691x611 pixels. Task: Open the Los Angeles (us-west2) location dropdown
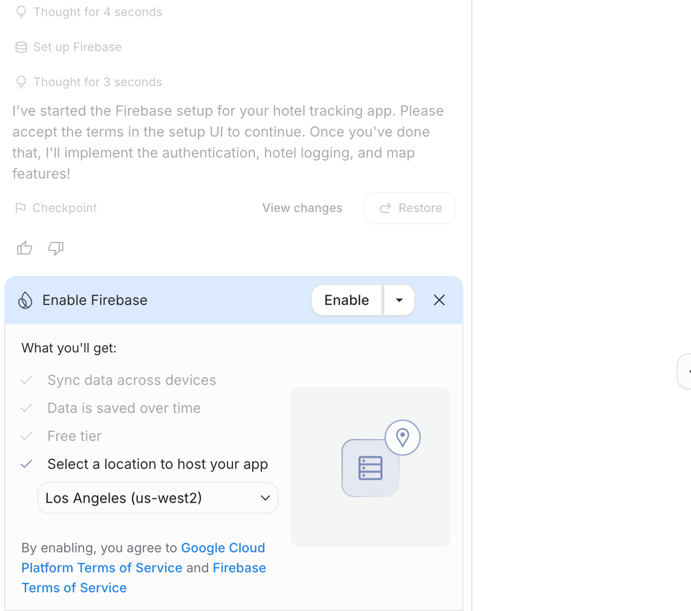[x=158, y=498]
